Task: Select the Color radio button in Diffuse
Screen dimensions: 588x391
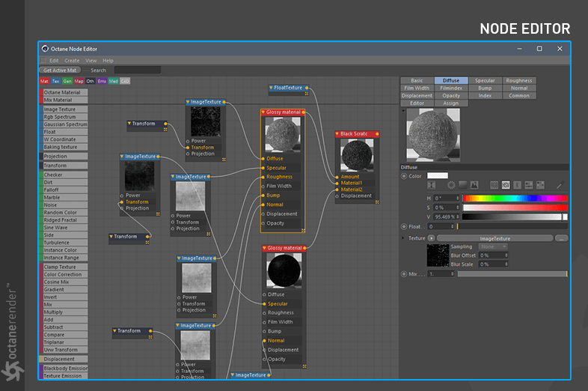Action: pyautogui.click(x=404, y=176)
